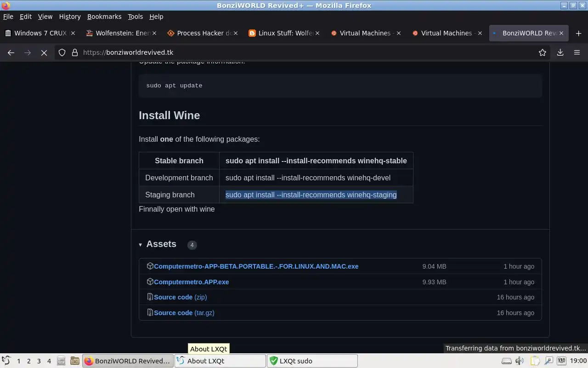Click the 'sudo apt update' code block
The width and height of the screenshot is (588, 368).
[x=340, y=86]
